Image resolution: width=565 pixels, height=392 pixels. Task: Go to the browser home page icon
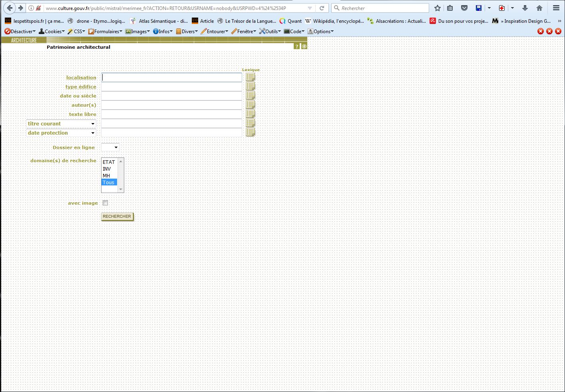point(539,8)
